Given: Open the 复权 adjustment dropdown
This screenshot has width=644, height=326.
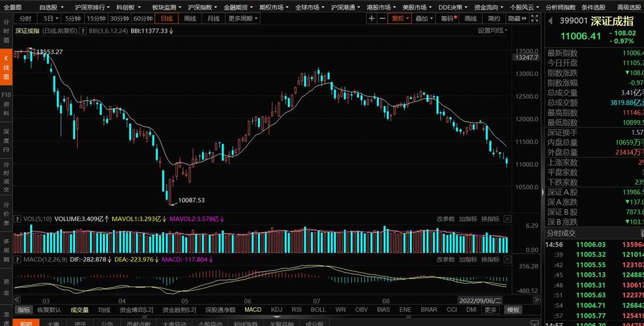Looking at the screenshot, I should point(400,19).
